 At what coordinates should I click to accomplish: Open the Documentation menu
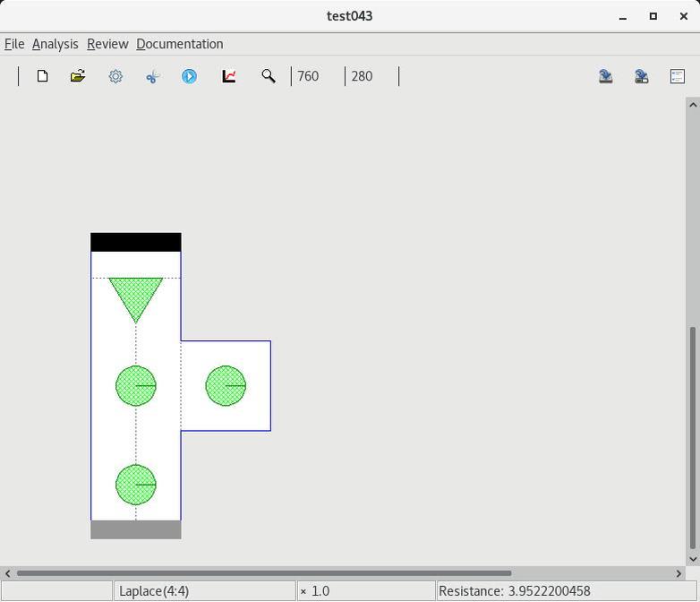click(179, 44)
